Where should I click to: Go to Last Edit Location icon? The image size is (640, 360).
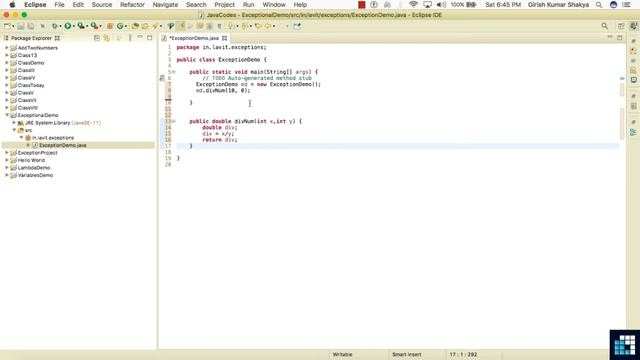click(258, 26)
